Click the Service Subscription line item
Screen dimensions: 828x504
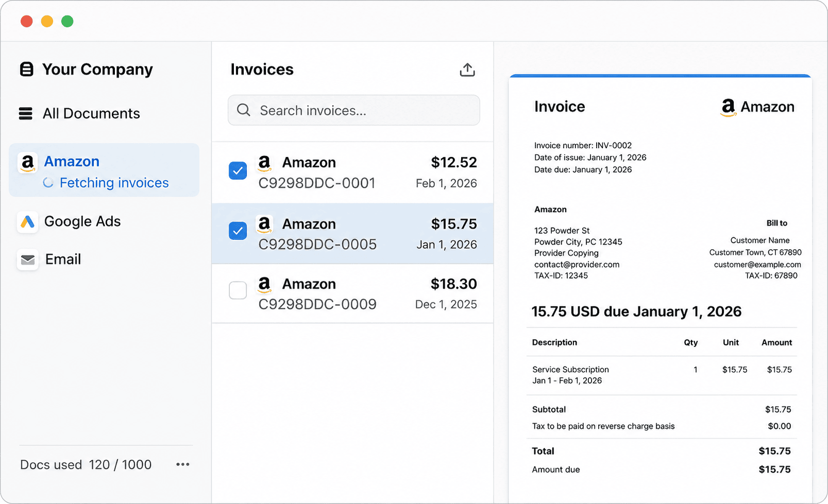570,370
